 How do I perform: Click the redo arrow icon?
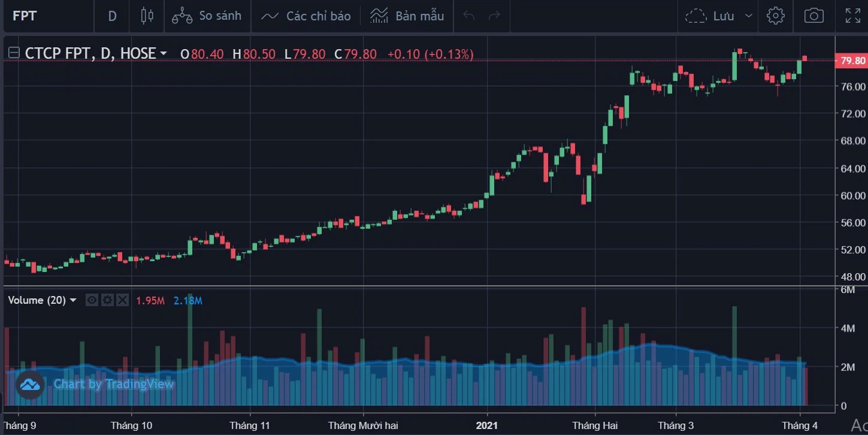(x=494, y=16)
